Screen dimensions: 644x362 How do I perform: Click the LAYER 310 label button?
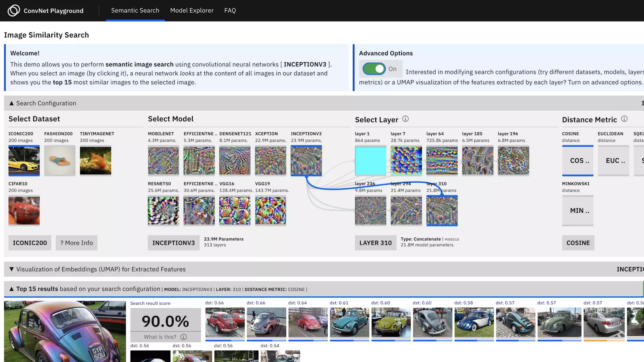click(375, 243)
